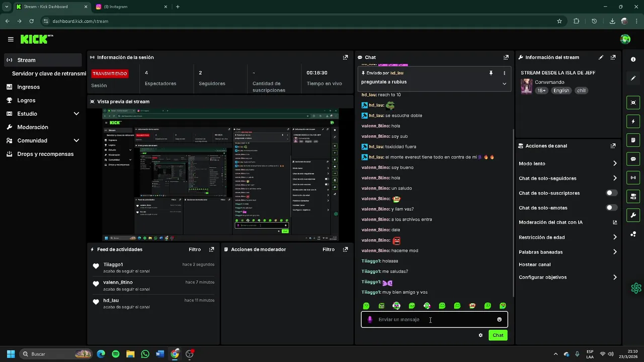This screenshot has height=362, width=644.
Task: Open three-dot options on pinned message
Action: (504, 73)
